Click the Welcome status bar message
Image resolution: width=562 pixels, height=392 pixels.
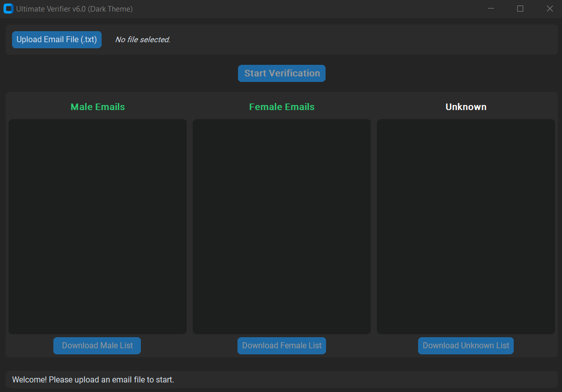click(x=93, y=380)
